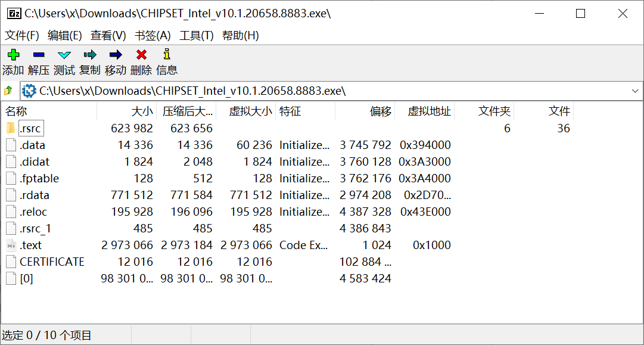Select the .fptable file name
The width and height of the screenshot is (644, 345).
[39, 179]
